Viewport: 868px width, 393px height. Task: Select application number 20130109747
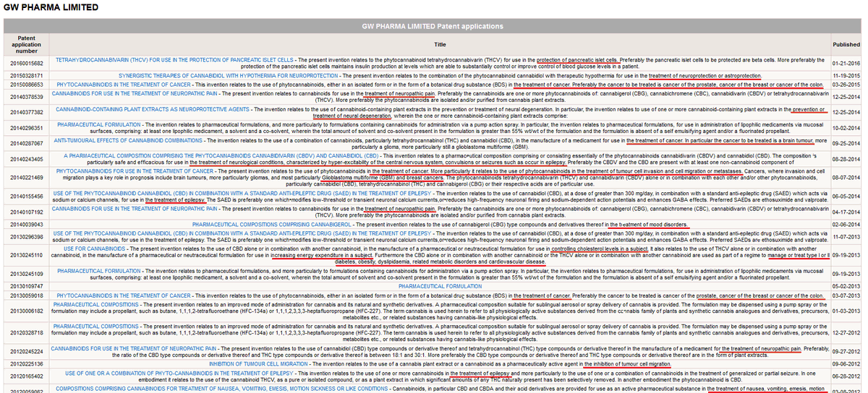pos(27,286)
